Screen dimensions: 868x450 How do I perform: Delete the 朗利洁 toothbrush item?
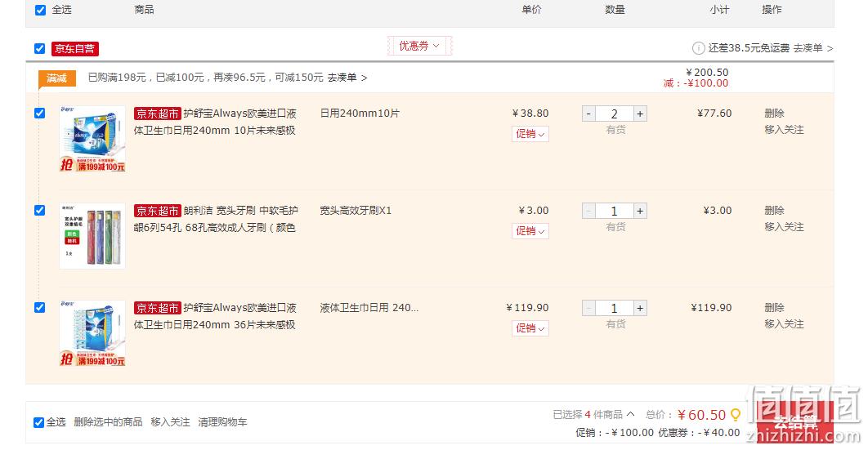(x=774, y=211)
